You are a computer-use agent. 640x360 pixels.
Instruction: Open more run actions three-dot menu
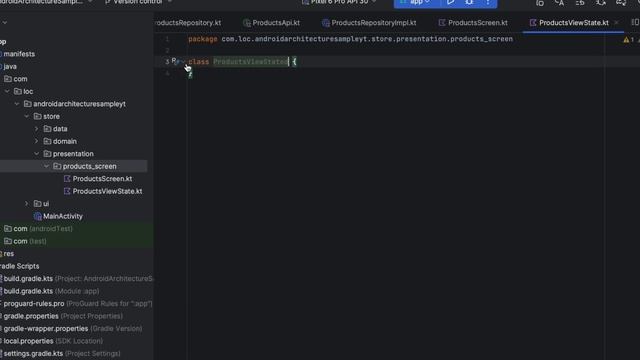[488, 2]
